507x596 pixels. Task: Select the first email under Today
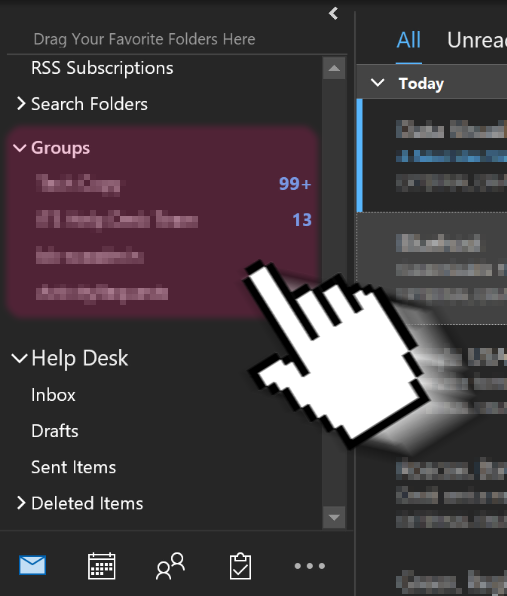click(432, 155)
